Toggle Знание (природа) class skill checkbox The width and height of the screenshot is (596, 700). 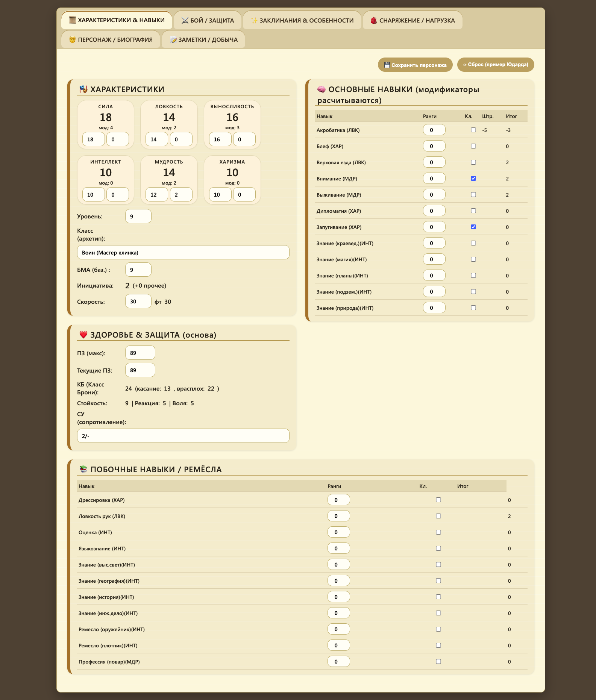pyautogui.click(x=473, y=308)
